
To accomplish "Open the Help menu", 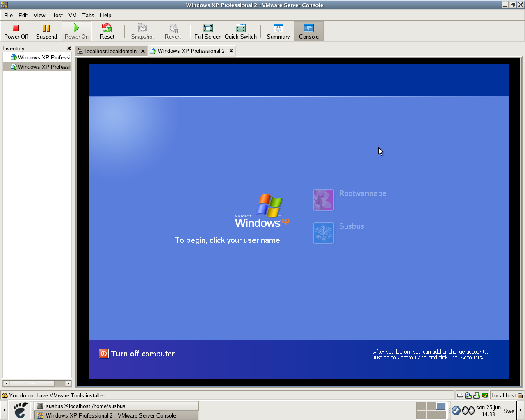I will (106, 15).
